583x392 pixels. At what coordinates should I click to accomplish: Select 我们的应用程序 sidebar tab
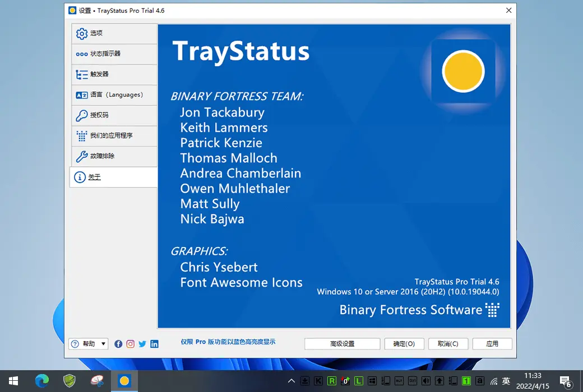[114, 136]
